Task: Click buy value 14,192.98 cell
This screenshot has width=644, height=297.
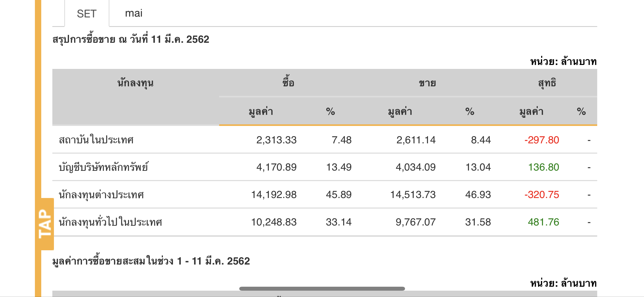Action: (274, 195)
